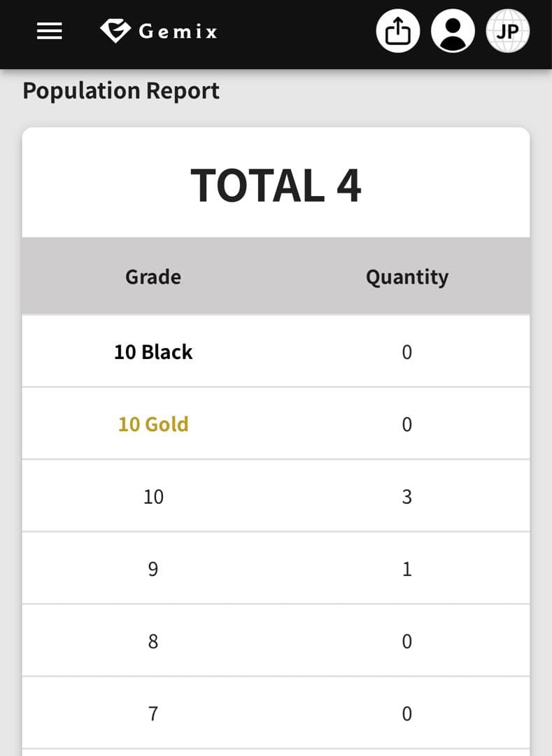Image resolution: width=552 pixels, height=756 pixels.
Task: Click quantity 1 for grade 9
Action: [406, 569]
